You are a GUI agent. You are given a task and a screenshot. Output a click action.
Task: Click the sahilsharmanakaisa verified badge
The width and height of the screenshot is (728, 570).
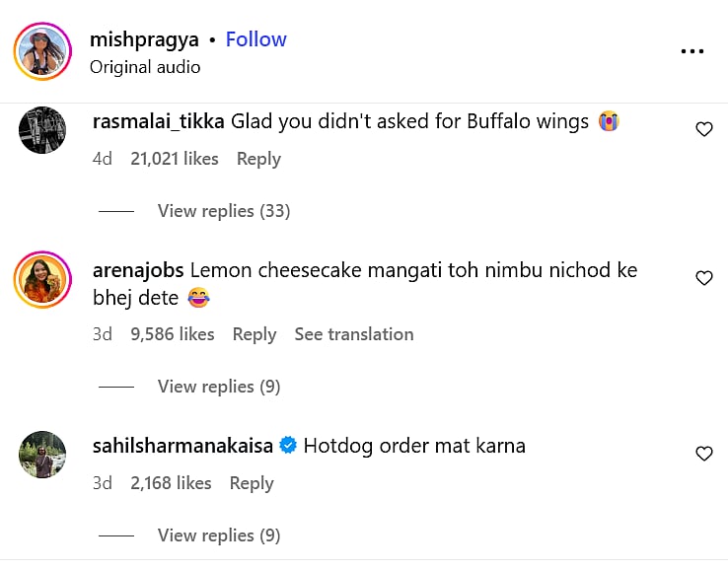(288, 446)
